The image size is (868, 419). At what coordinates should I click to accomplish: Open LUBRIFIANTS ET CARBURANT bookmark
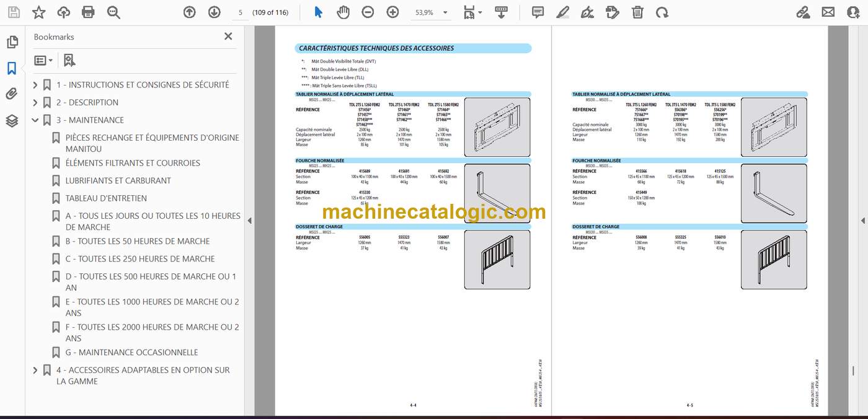click(x=118, y=180)
